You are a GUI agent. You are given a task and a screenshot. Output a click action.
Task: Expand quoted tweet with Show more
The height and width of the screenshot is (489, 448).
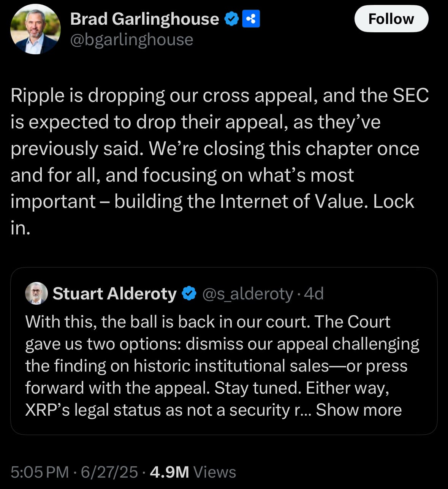359,410
